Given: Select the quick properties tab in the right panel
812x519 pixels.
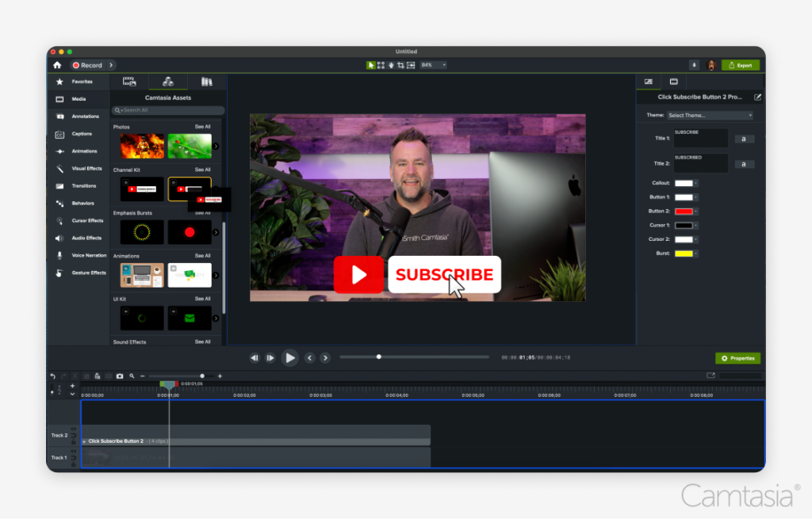Looking at the screenshot, I should coord(649,82).
